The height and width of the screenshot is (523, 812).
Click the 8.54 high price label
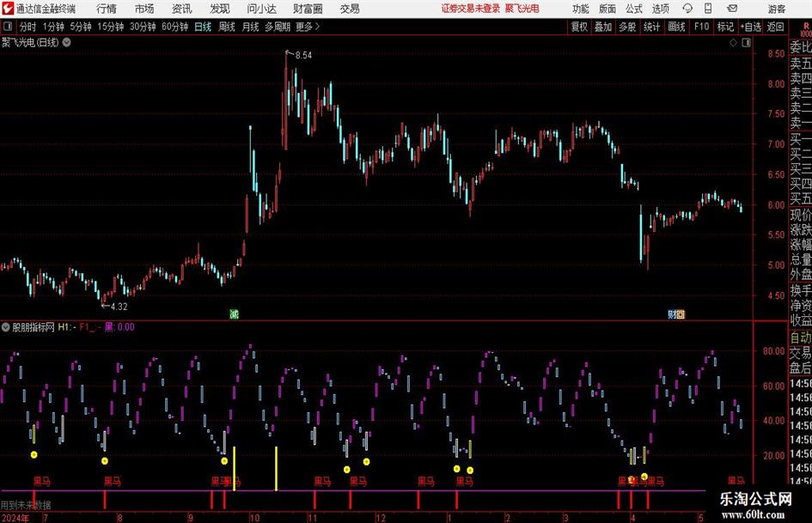pyautogui.click(x=303, y=56)
